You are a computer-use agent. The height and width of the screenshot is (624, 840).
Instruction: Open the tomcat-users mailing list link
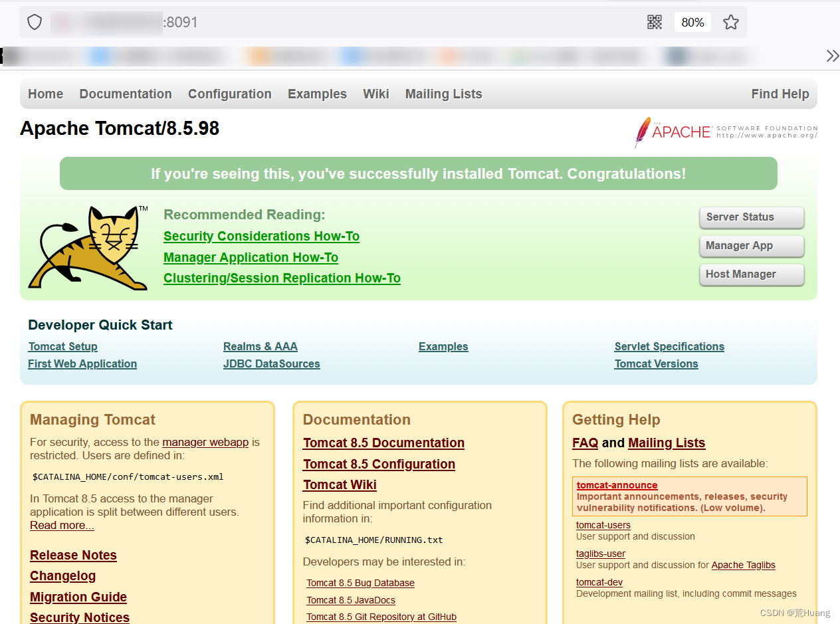coord(603,526)
